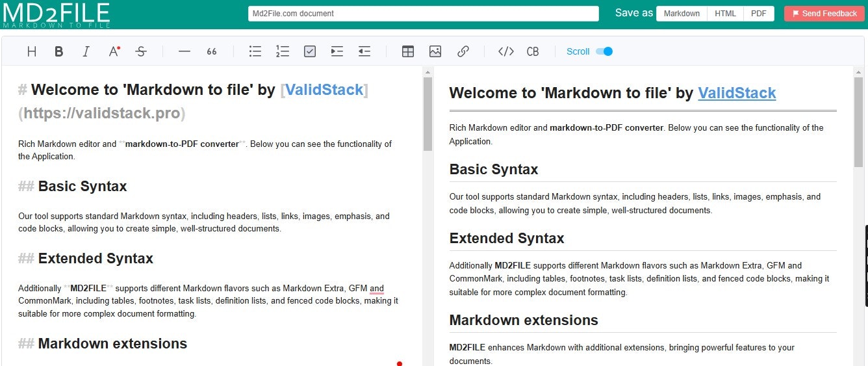Save document as Markdown

pyautogui.click(x=682, y=13)
